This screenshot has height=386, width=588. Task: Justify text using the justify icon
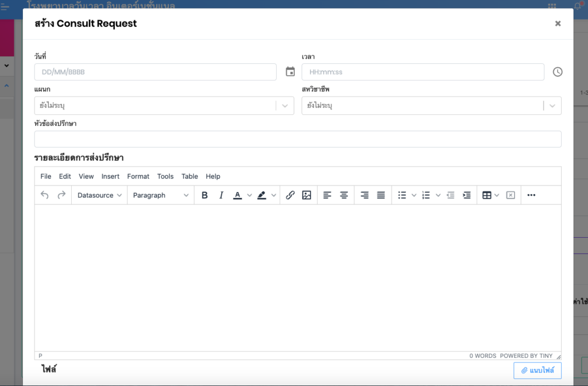point(381,195)
